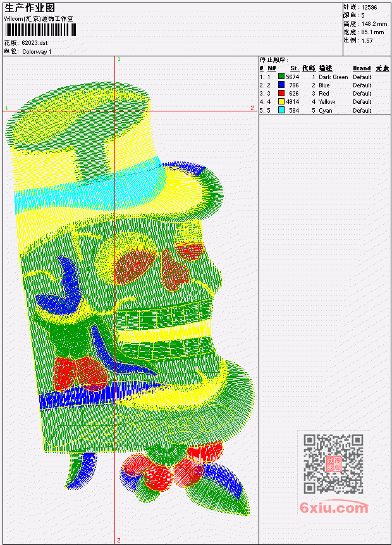Click the width value 85.1 mm
This screenshot has height=545, width=392.
373,32
